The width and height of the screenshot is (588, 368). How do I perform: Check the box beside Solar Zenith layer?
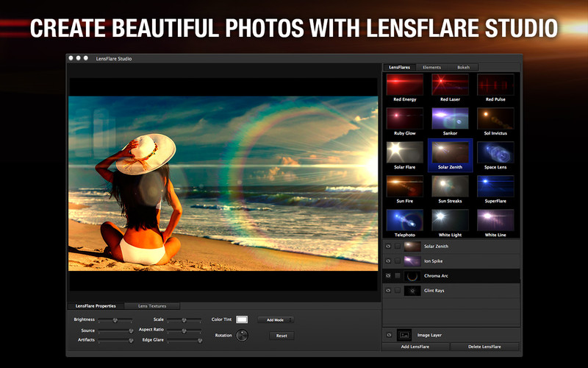coord(398,247)
